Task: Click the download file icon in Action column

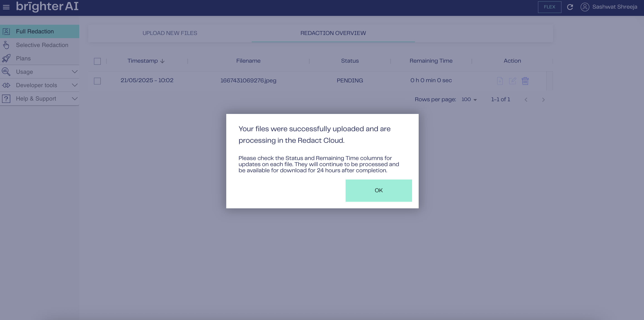Action: point(499,81)
